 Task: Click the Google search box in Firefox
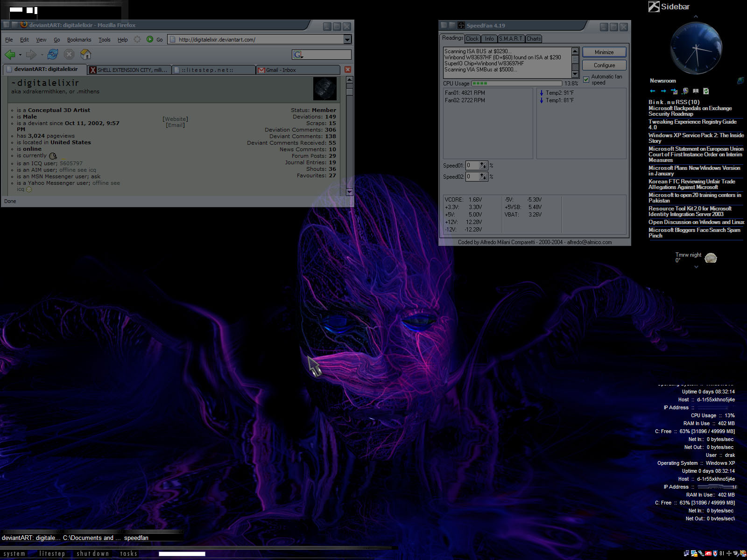[x=322, y=55]
